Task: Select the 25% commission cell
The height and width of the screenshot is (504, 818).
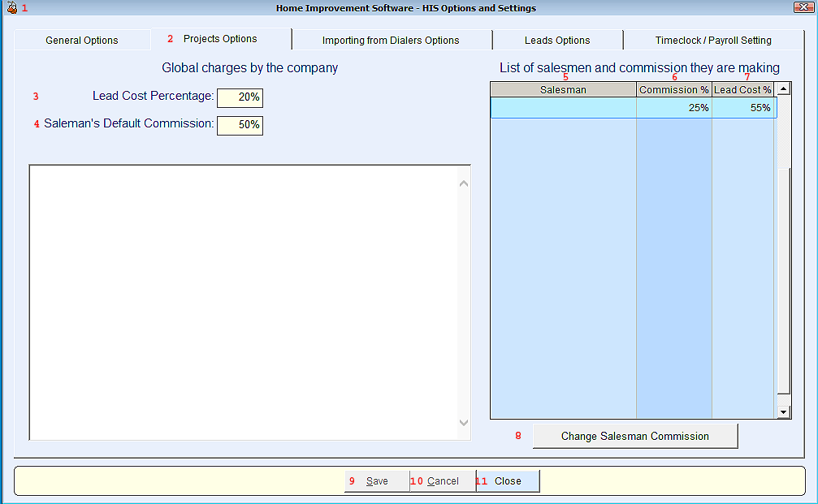Action: click(674, 108)
